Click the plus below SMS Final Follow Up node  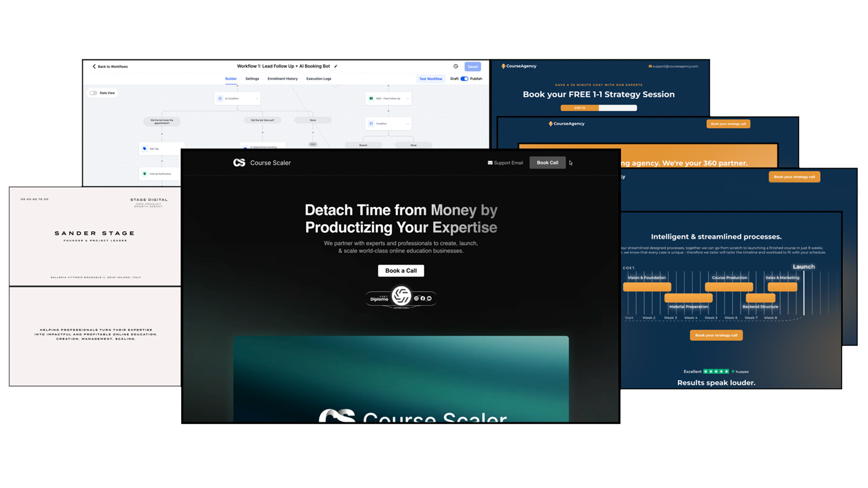point(388,111)
